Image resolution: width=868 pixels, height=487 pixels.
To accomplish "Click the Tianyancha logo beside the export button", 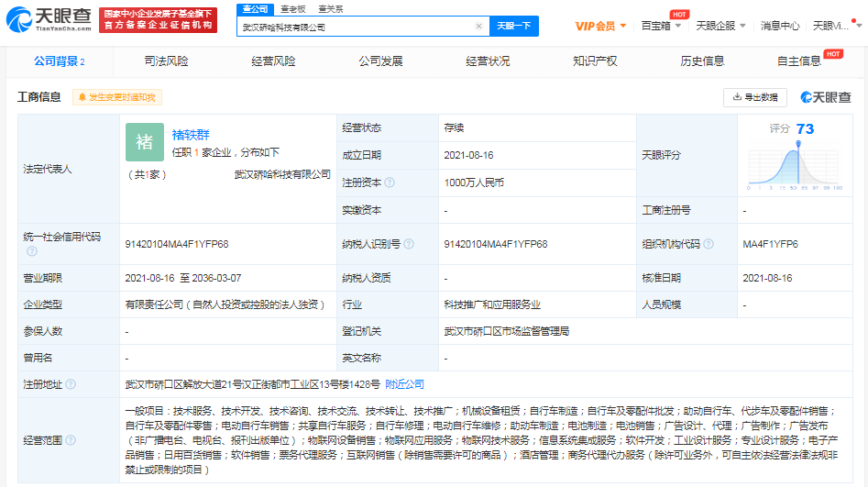I will point(825,97).
